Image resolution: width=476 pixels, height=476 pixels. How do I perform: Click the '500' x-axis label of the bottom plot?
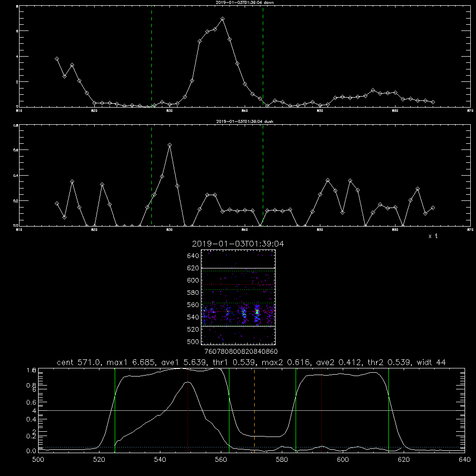tap(38, 460)
